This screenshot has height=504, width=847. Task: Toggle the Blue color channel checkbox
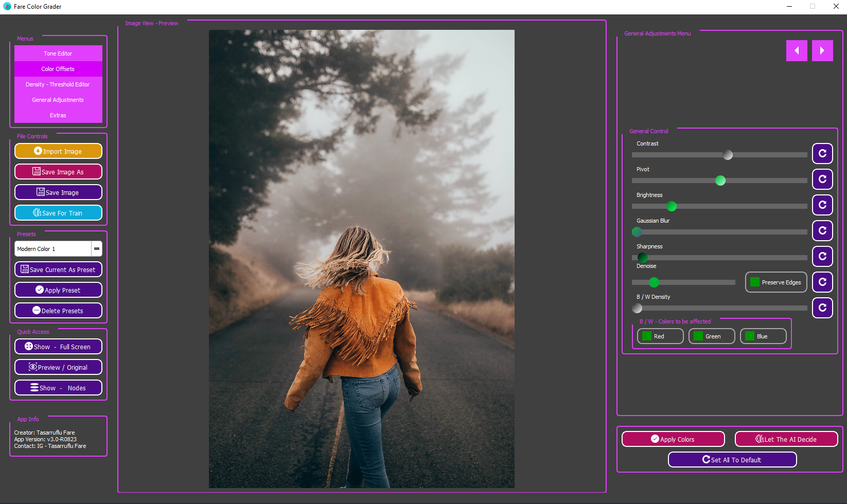pyautogui.click(x=750, y=336)
